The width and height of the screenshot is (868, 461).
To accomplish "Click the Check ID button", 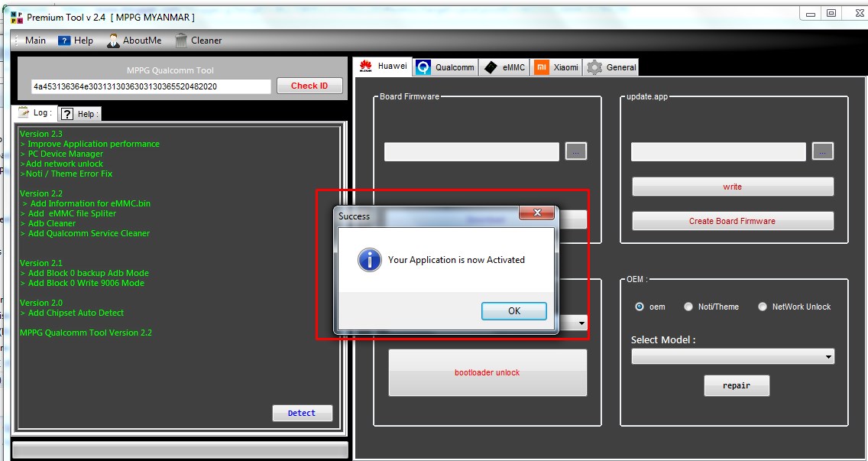I will click(309, 86).
